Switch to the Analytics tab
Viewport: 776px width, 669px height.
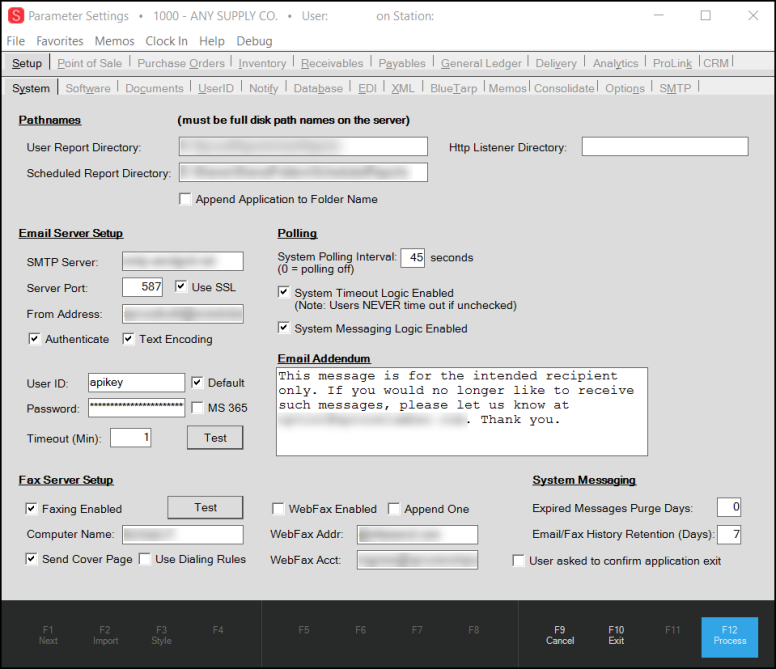[x=616, y=63]
